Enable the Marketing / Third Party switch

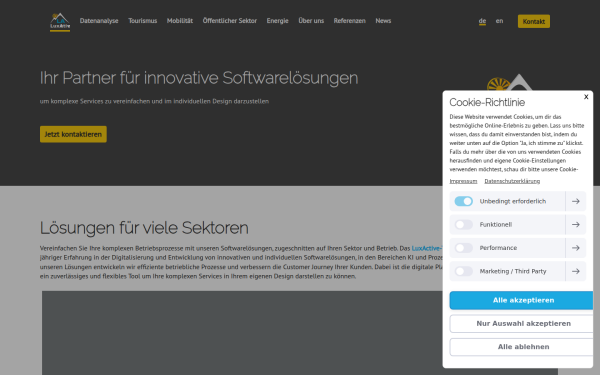click(464, 271)
